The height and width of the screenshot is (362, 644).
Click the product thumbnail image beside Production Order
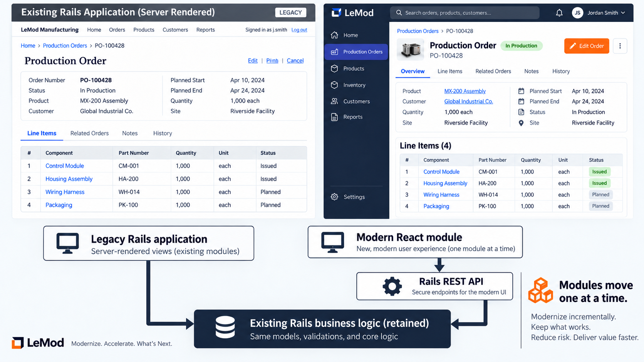coord(410,49)
